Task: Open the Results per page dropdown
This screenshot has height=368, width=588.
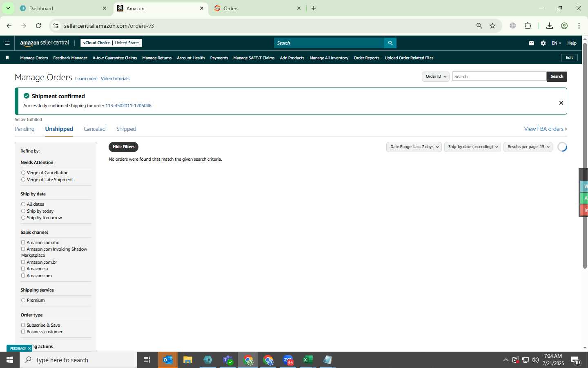Action: [528, 147]
